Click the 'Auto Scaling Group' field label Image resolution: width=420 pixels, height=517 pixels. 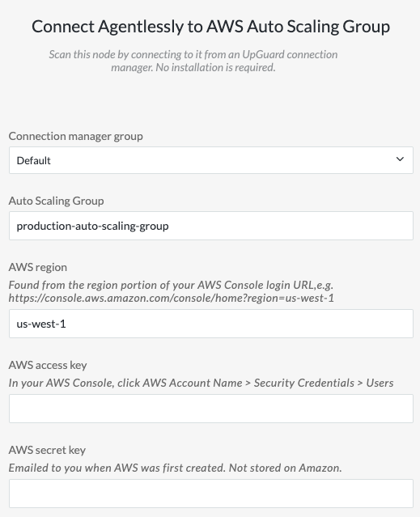[56, 201]
